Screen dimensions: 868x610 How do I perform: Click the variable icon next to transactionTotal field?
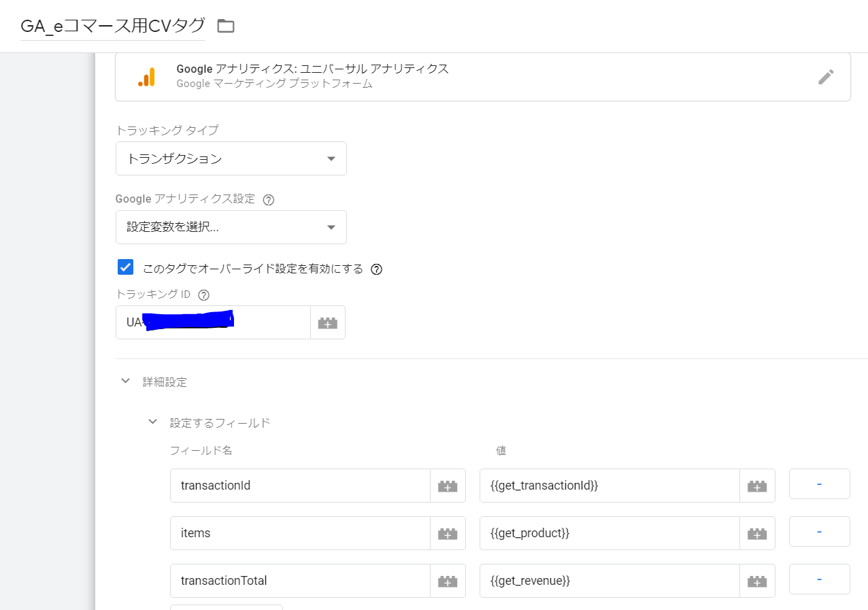click(448, 580)
